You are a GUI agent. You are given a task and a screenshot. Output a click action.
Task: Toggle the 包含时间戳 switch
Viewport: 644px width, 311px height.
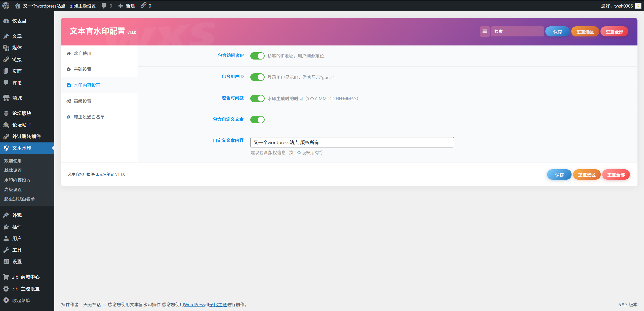pyautogui.click(x=257, y=98)
